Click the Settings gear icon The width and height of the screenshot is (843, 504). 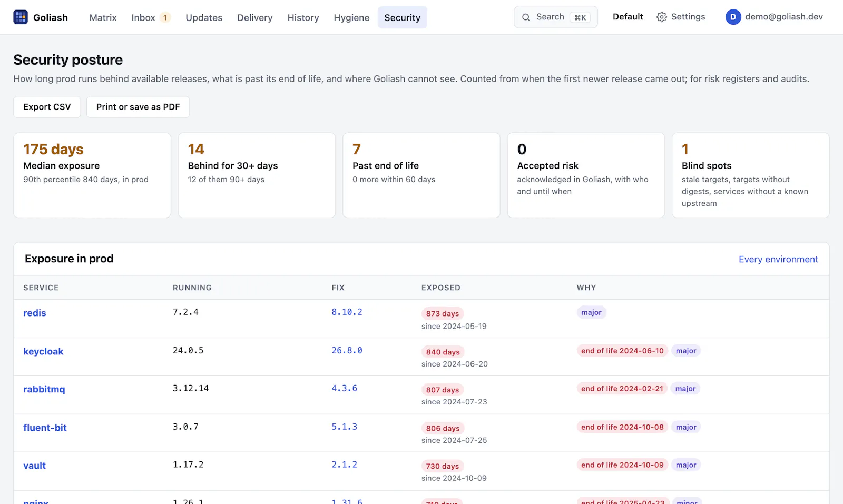[x=662, y=17]
